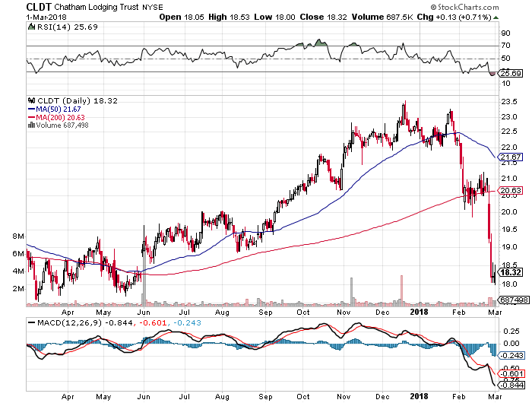Screen dimensions: 532x403
Task: Click the red 20.63 MA(200) price tag
Action: click(x=511, y=190)
